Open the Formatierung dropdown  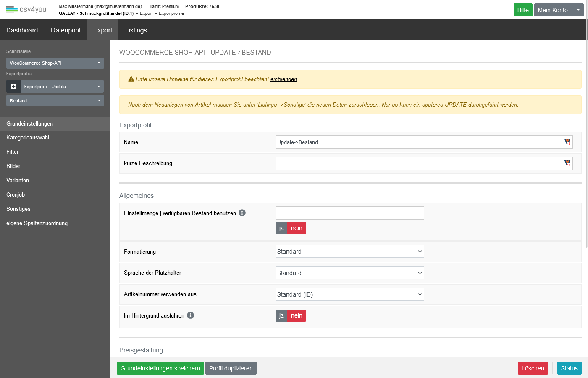click(x=349, y=252)
